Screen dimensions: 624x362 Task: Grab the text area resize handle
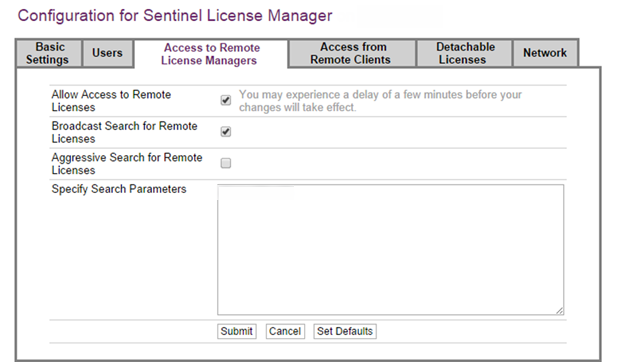click(560, 311)
